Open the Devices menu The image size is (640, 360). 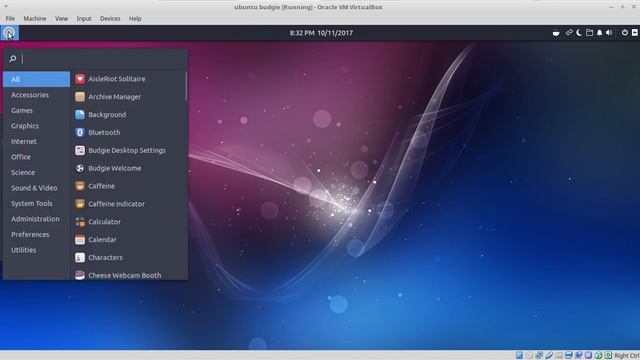click(110, 18)
